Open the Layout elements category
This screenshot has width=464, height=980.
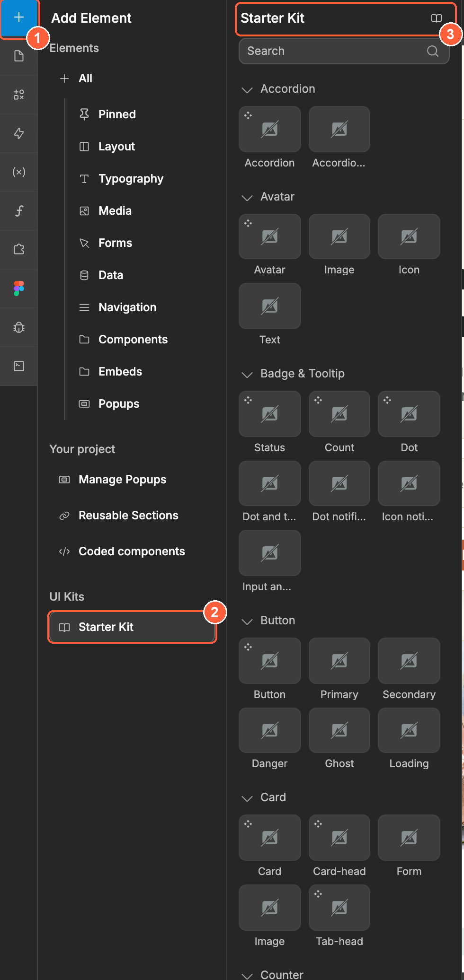point(107,147)
